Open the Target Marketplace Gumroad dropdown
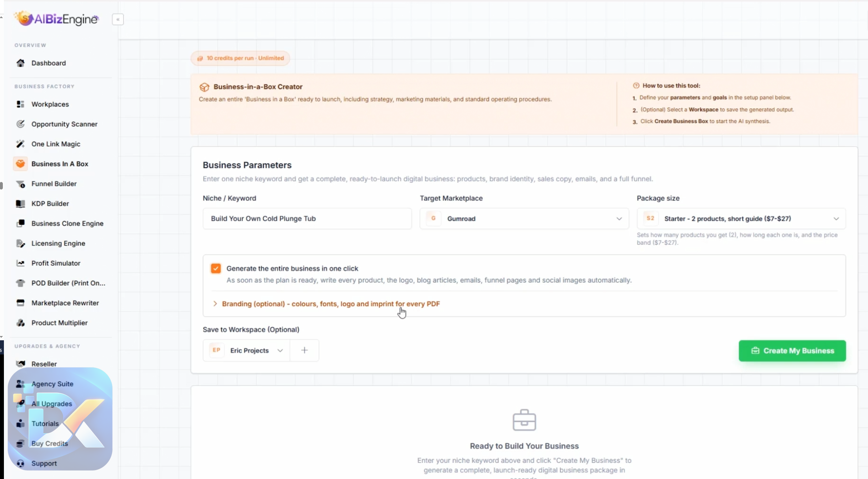 [524, 219]
